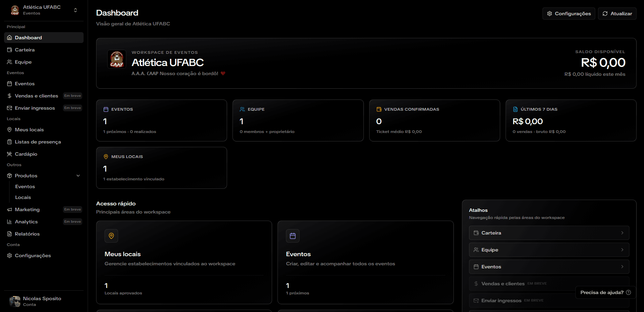The image size is (644, 312).
Task: Select Locais under Produtos
Action: point(23,197)
